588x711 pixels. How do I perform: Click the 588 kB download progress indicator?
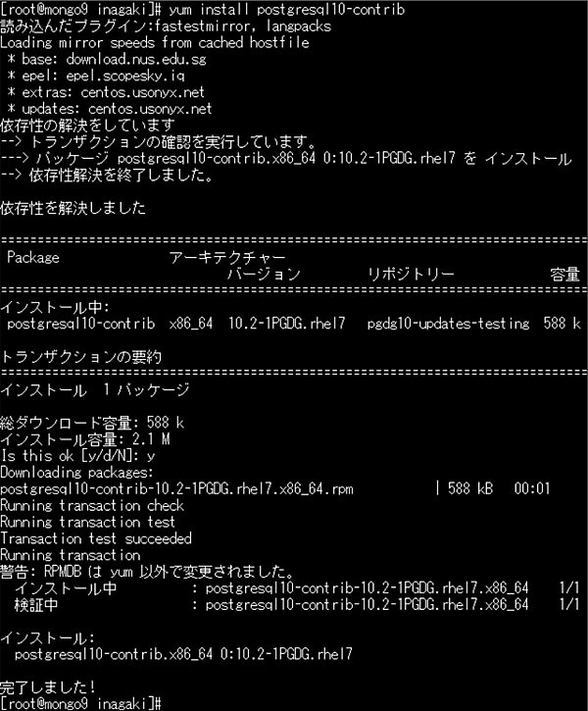(x=469, y=488)
